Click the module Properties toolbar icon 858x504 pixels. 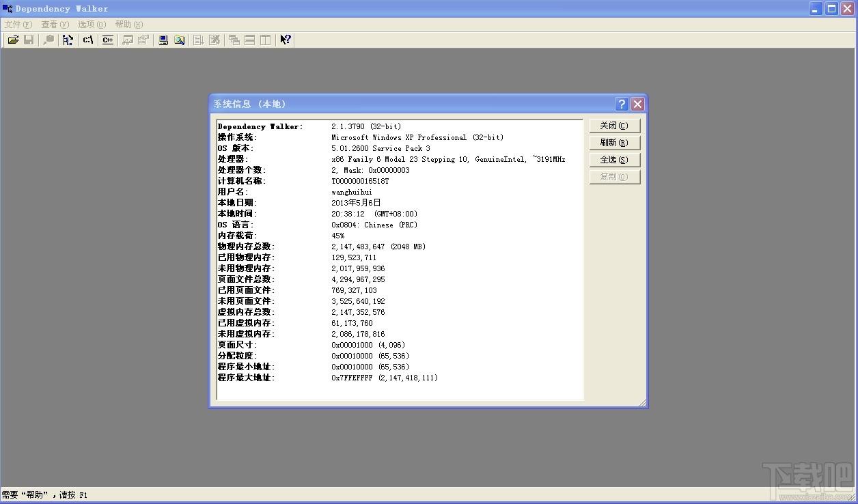pyautogui.click(x=143, y=40)
